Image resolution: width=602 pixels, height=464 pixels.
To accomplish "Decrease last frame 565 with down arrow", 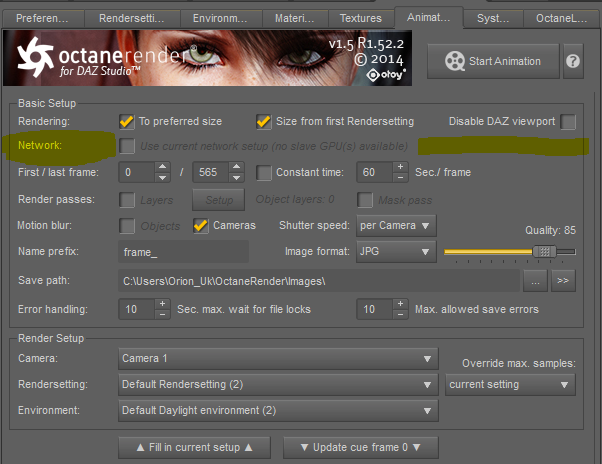I will (236, 178).
